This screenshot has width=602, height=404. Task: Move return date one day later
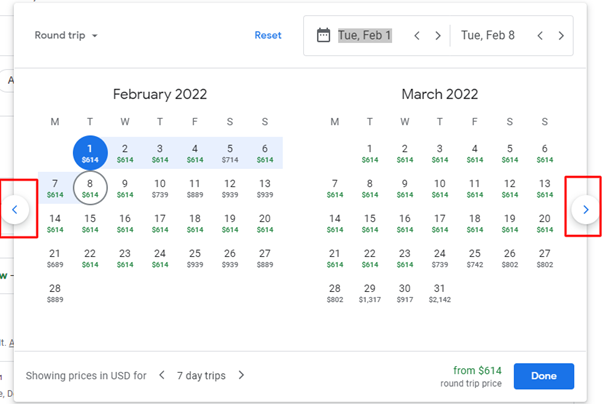coord(561,36)
